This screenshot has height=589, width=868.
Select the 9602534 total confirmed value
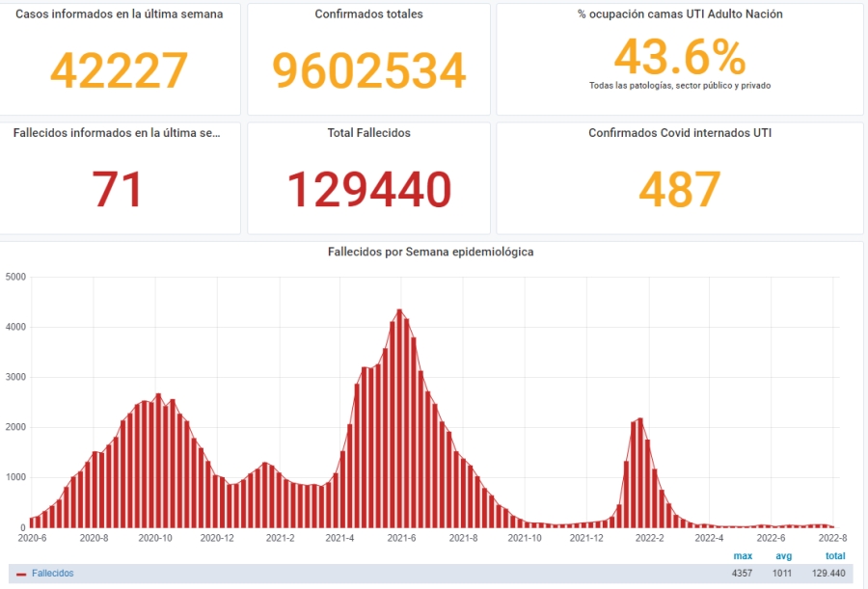368,69
